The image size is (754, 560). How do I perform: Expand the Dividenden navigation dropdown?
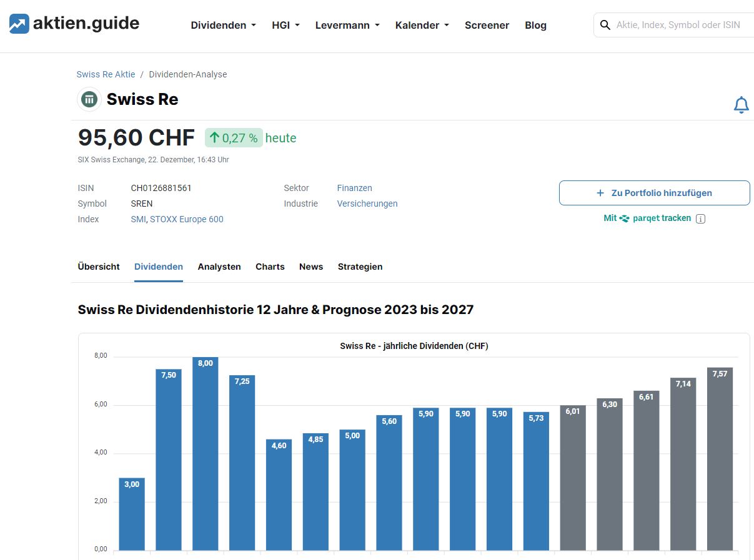(x=224, y=26)
